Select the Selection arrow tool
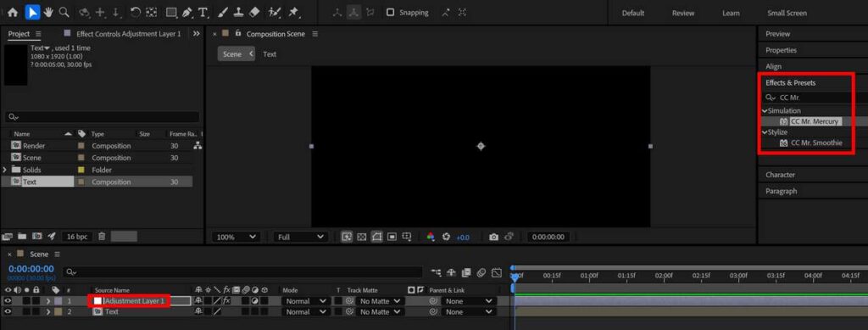 (33, 12)
